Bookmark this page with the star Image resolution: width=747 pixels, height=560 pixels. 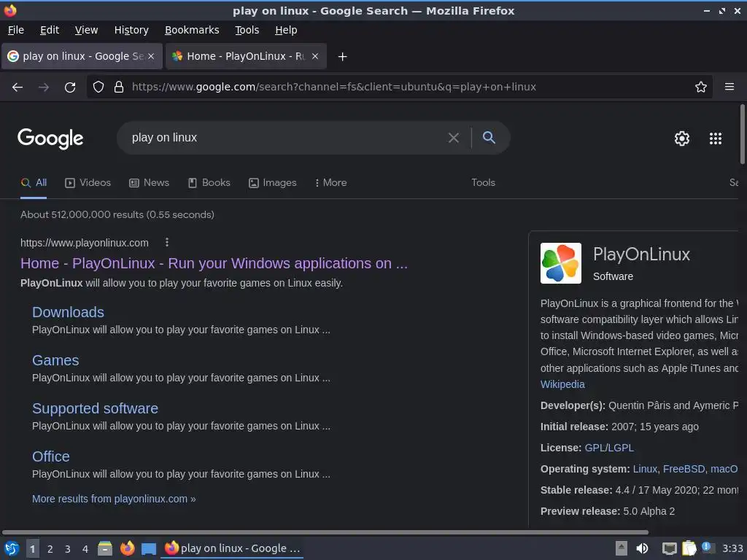[701, 87]
